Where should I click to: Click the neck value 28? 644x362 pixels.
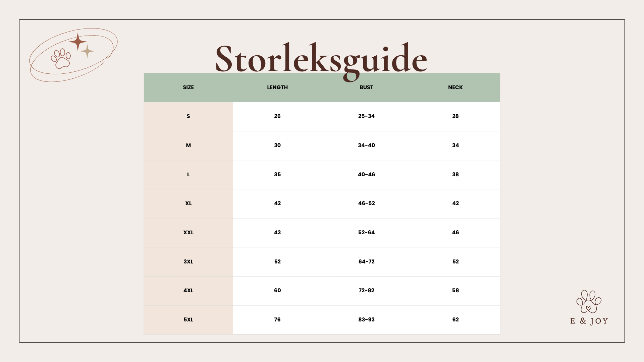point(455,116)
